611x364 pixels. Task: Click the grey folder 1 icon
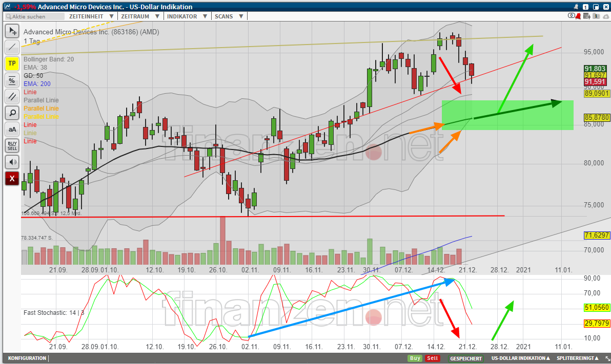click(x=596, y=16)
